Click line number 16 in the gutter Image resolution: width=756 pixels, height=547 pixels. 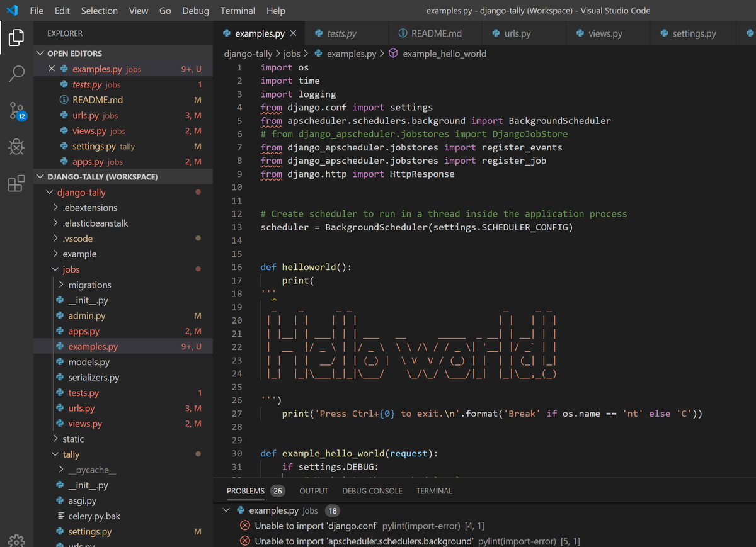click(x=237, y=267)
